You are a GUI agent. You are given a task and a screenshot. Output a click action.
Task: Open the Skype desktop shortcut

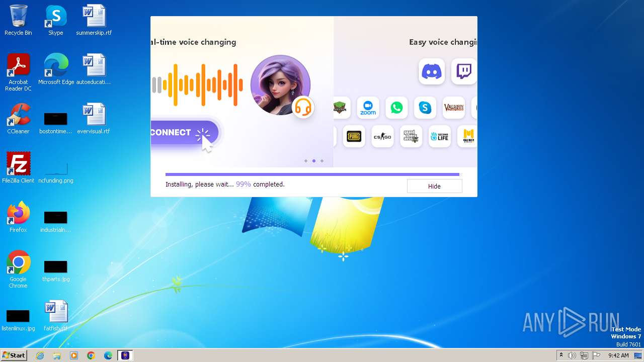pyautogui.click(x=56, y=20)
